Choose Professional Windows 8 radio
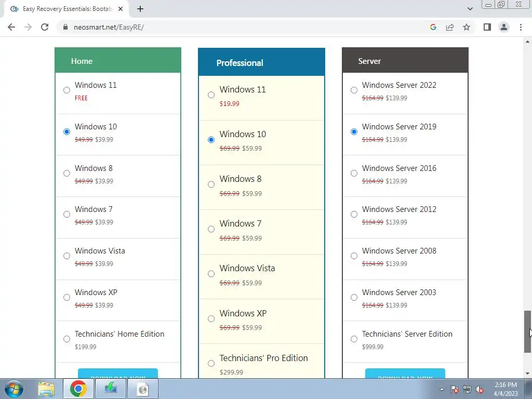 point(211,184)
